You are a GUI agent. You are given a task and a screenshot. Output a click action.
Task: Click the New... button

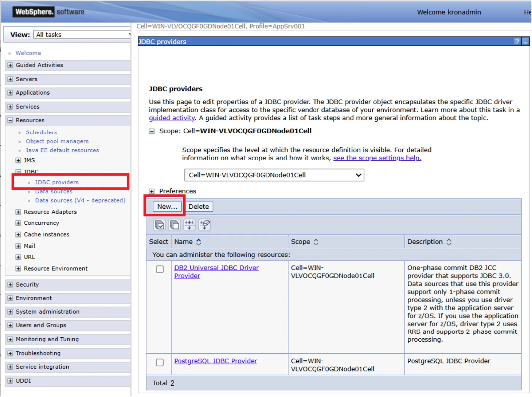pyautogui.click(x=167, y=207)
